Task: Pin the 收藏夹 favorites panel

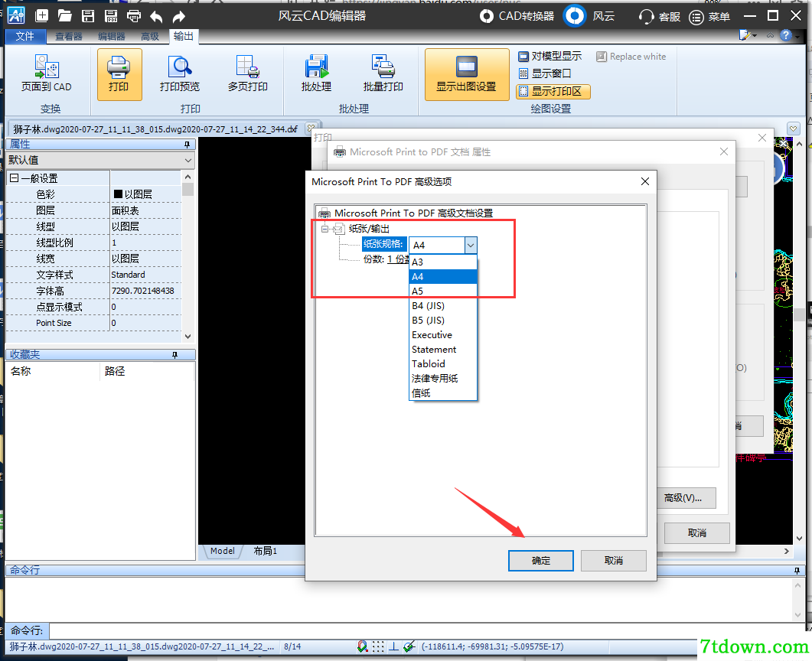Action: point(174,354)
